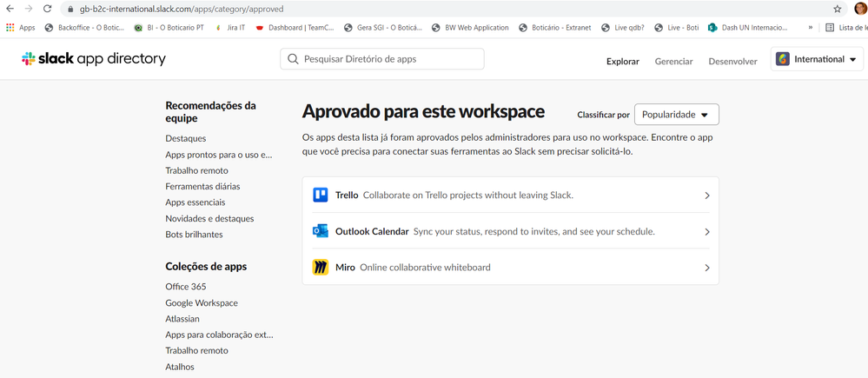This screenshot has width=868, height=378.
Task: Open the Gera SGI - O Boticá... bookmark
Action: point(383,27)
